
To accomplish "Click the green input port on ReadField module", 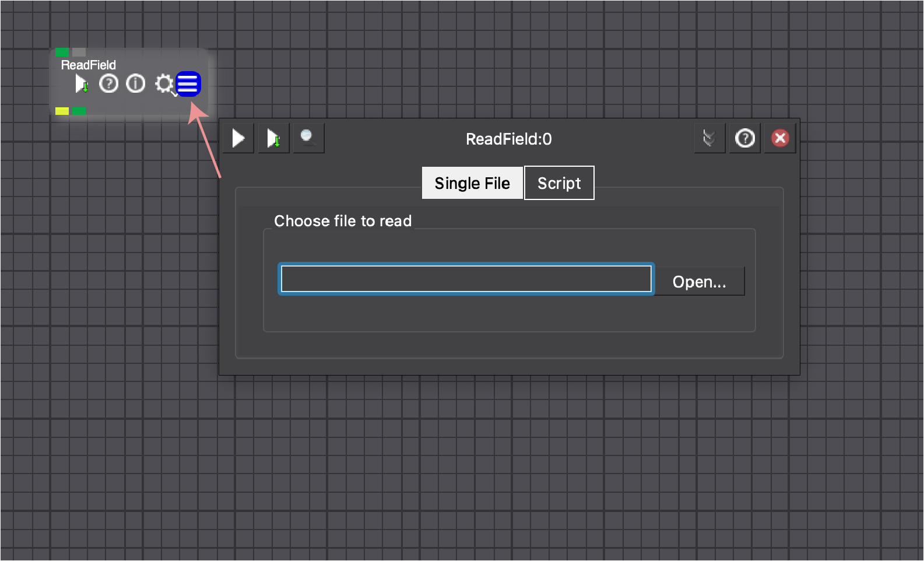I will (x=62, y=52).
